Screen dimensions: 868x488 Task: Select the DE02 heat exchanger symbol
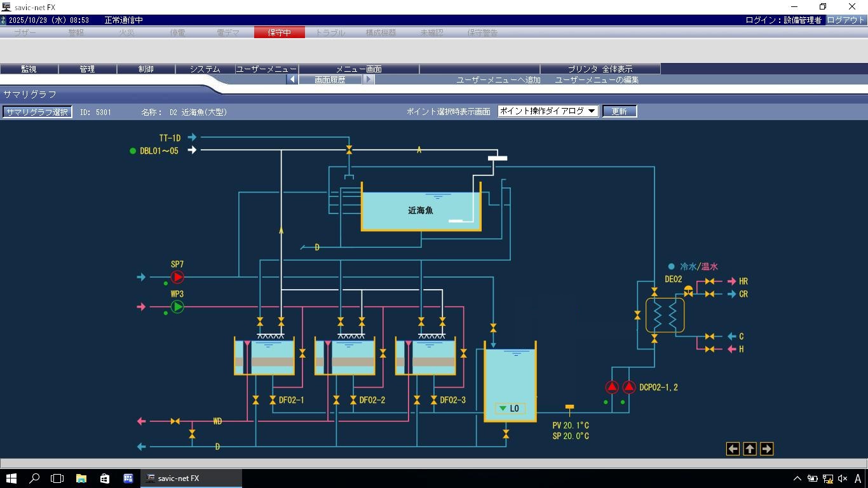[665, 315]
